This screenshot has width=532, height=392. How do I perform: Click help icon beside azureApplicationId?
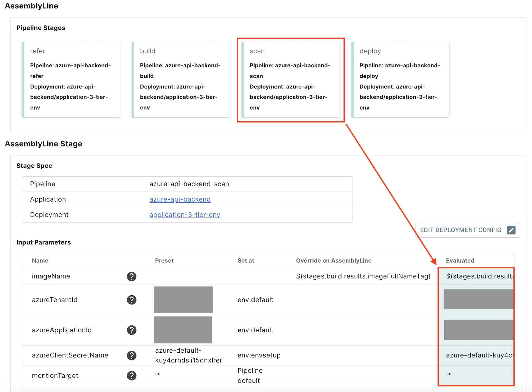[x=132, y=330]
